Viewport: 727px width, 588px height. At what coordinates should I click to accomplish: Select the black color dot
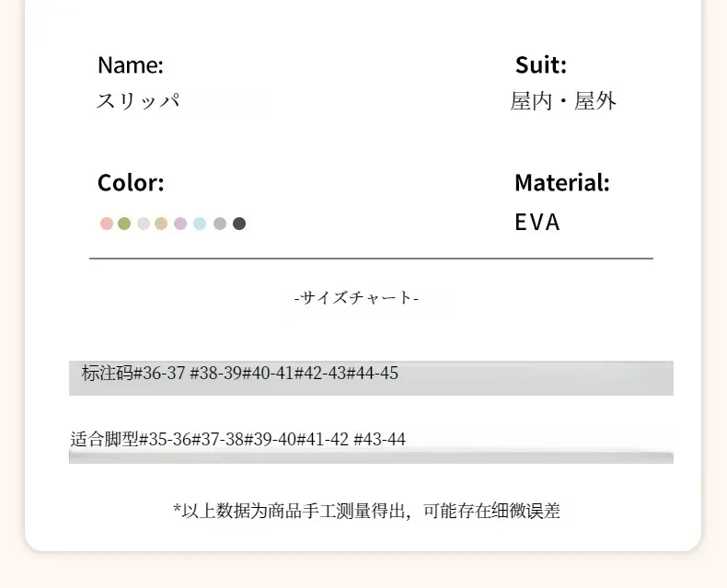[239, 224]
